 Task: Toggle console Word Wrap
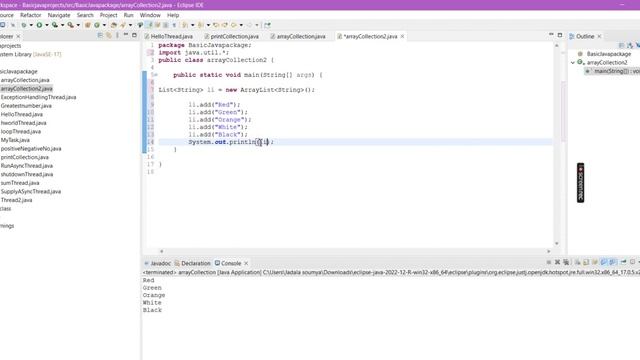coord(595,262)
